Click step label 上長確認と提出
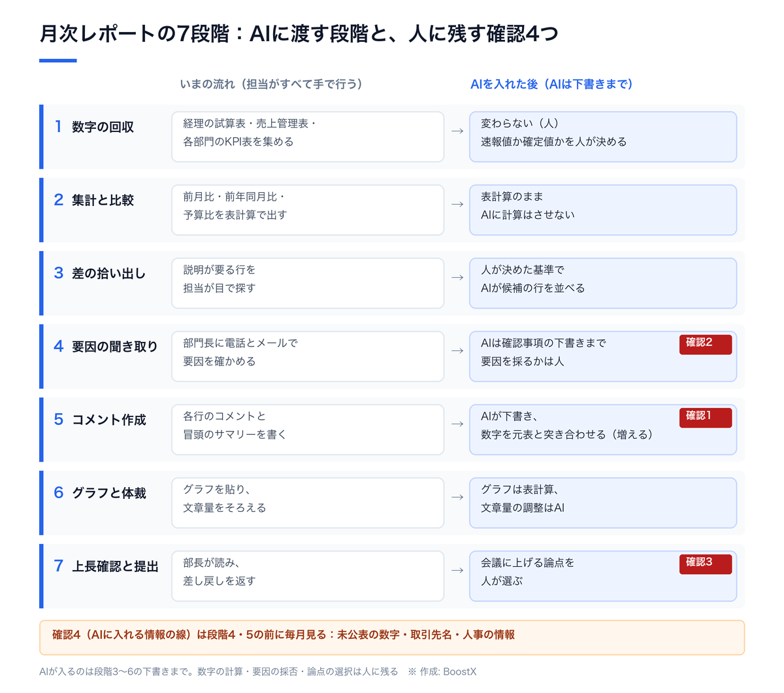The height and width of the screenshot is (693, 784). [115, 566]
